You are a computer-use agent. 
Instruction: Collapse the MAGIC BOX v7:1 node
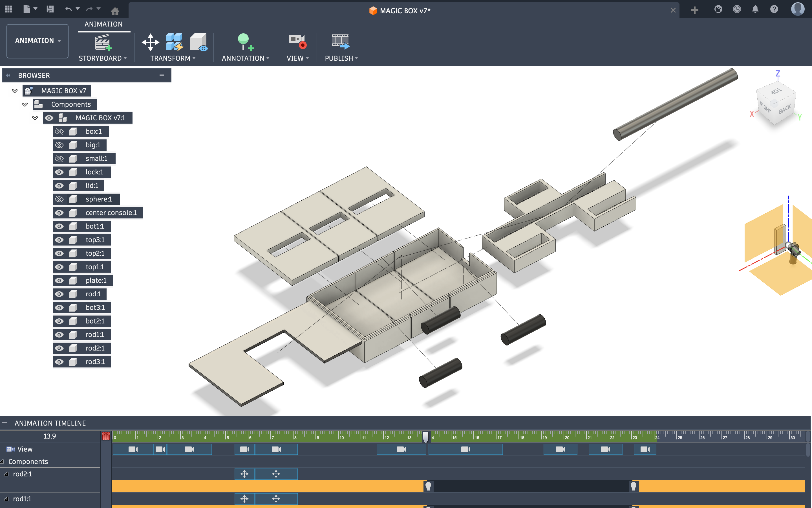click(x=35, y=118)
